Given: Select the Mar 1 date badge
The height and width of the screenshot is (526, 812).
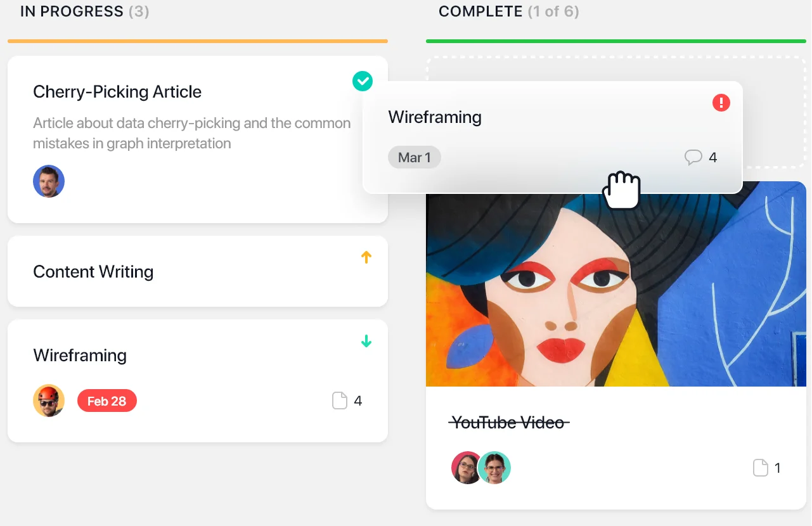Looking at the screenshot, I should [x=415, y=157].
